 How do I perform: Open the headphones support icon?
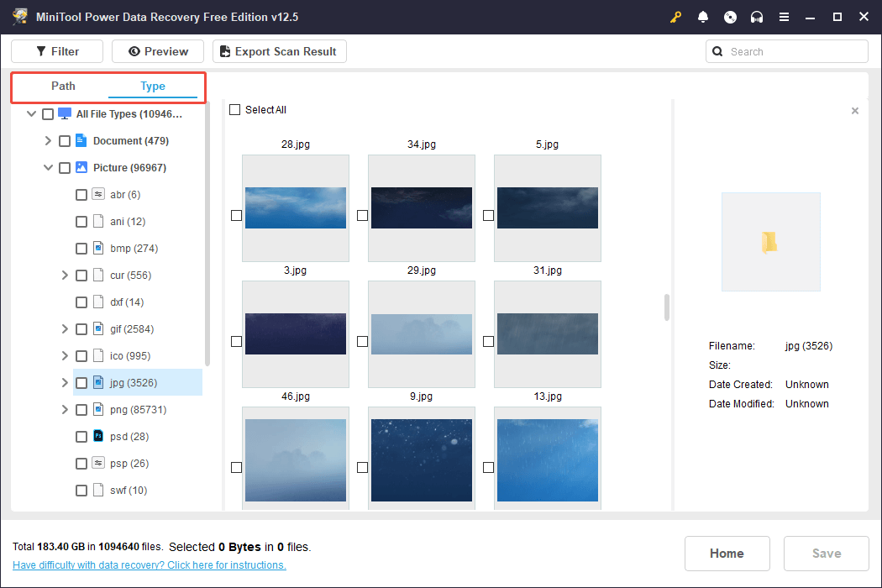tap(757, 17)
